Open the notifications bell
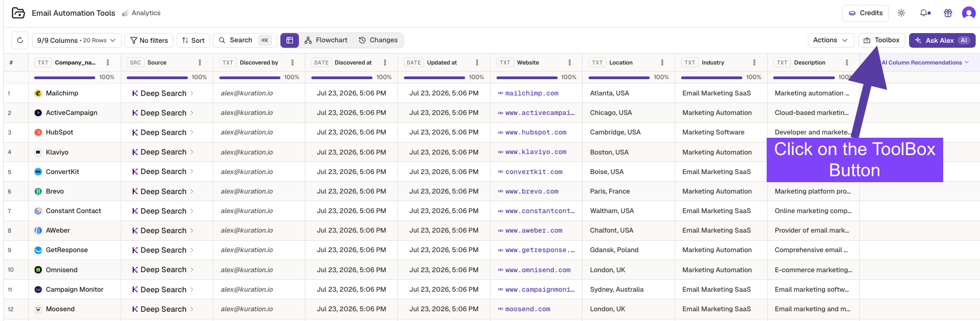 coord(925,13)
